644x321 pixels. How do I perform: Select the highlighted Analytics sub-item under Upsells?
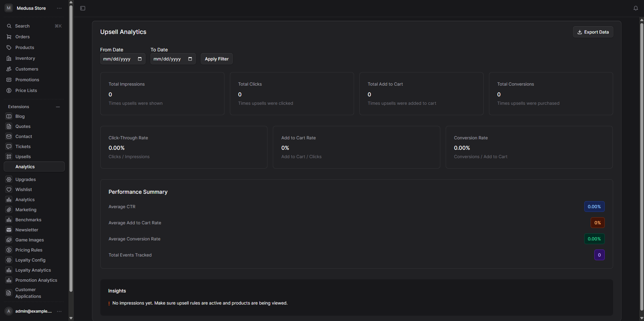tap(34, 167)
